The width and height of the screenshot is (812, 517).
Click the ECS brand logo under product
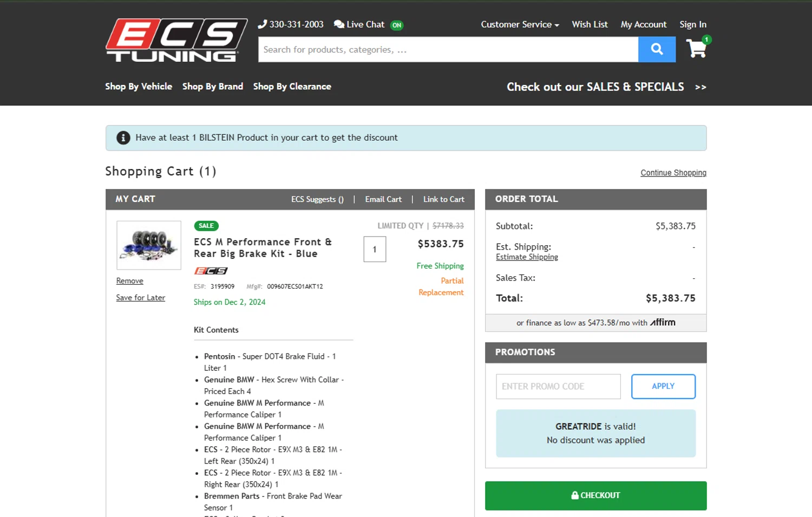tap(211, 271)
